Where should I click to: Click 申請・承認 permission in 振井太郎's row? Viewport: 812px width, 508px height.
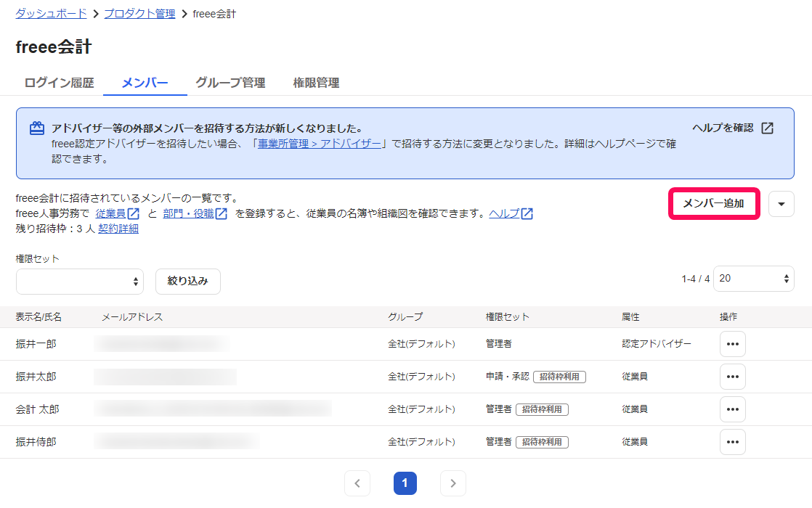coord(508,377)
